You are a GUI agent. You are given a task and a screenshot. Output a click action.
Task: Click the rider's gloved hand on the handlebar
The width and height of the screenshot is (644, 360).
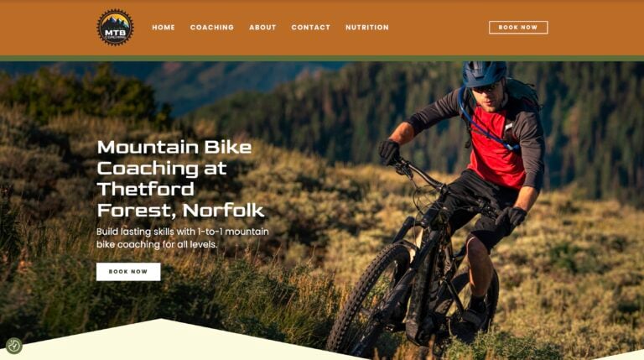pos(388,152)
